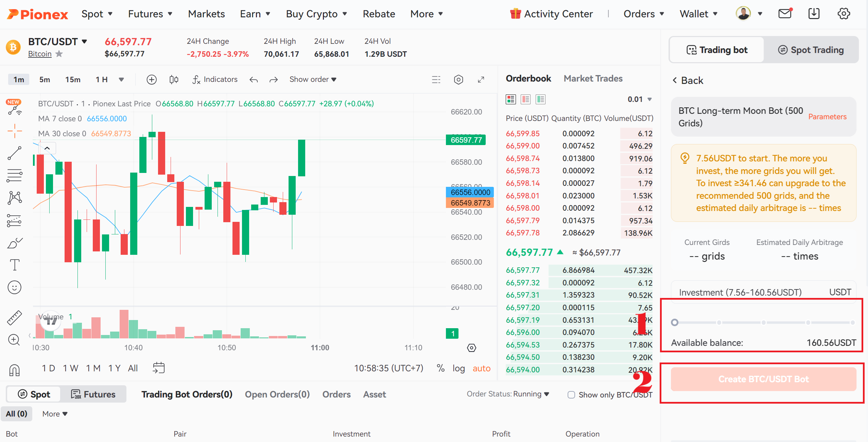Expand chart to fullscreen
Screen dimensions: 868x442
coord(481,79)
